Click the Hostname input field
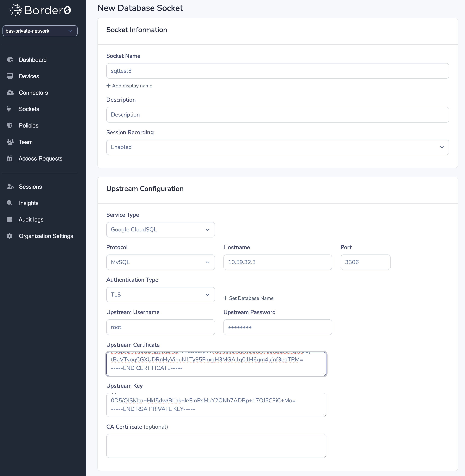Viewport: 465px width, 476px height. (x=278, y=262)
